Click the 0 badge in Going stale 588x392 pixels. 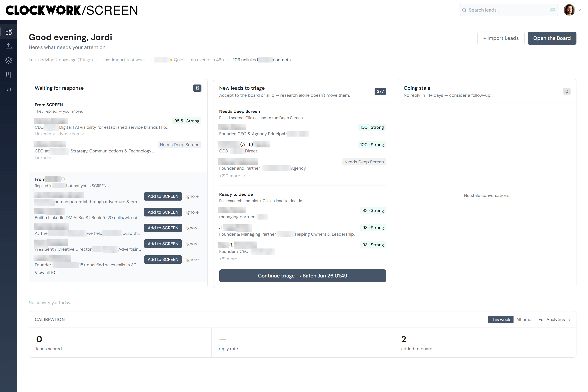[x=567, y=91]
